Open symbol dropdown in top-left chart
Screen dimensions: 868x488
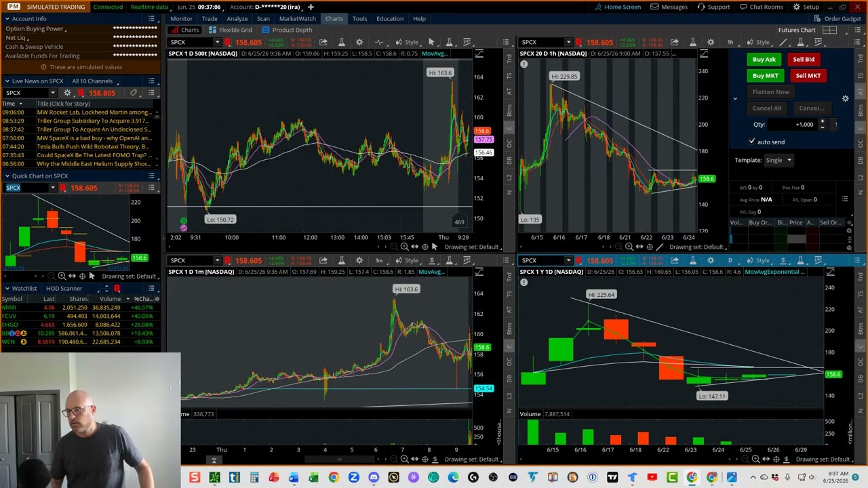tap(217, 42)
